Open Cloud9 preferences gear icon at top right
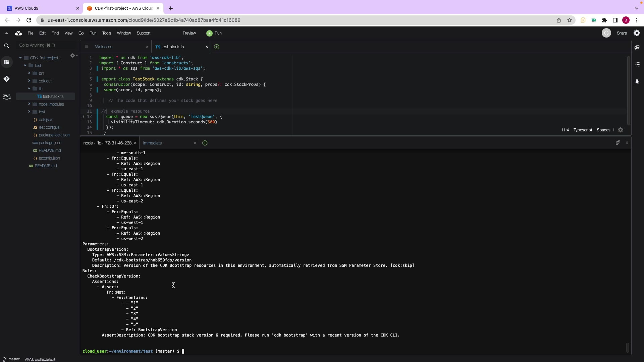The width and height of the screenshot is (644, 362). click(x=637, y=33)
